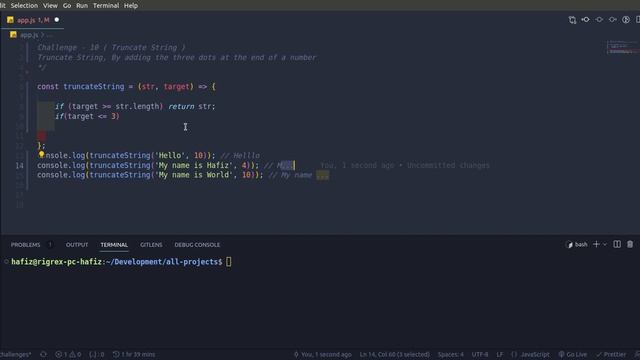The image size is (640, 360).
Task: Split the terminal with split icon
Action: coord(617,244)
